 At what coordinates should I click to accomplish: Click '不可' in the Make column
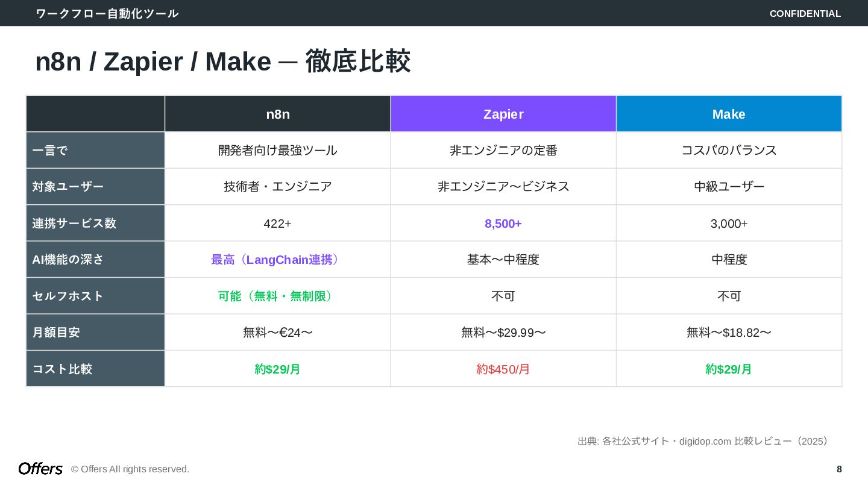(729, 296)
